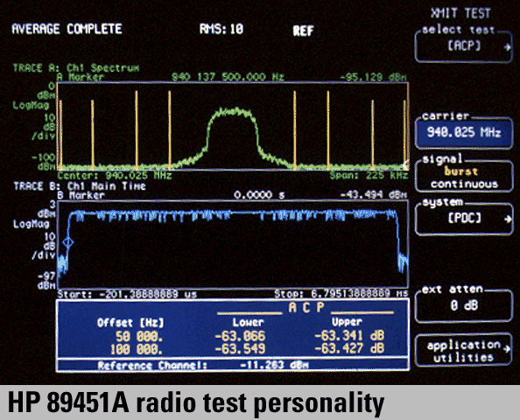This screenshot has width=520, height=420.
Task: Select the Trace B Ch1 Main Time label
Action: pyautogui.click(x=80, y=186)
